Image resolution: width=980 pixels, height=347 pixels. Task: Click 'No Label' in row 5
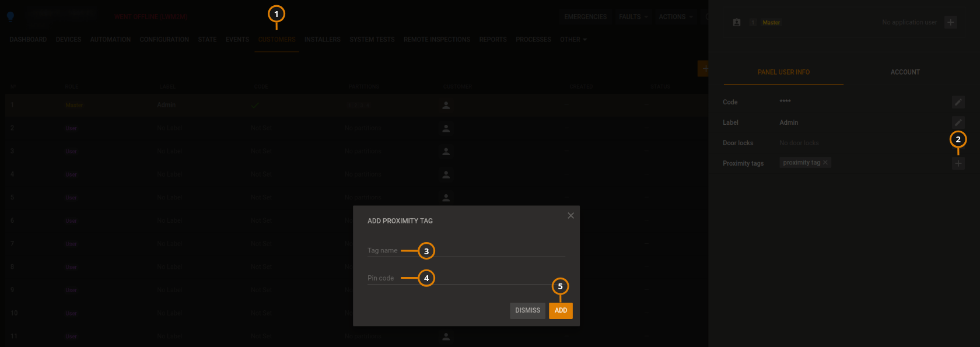pyautogui.click(x=170, y=198)
